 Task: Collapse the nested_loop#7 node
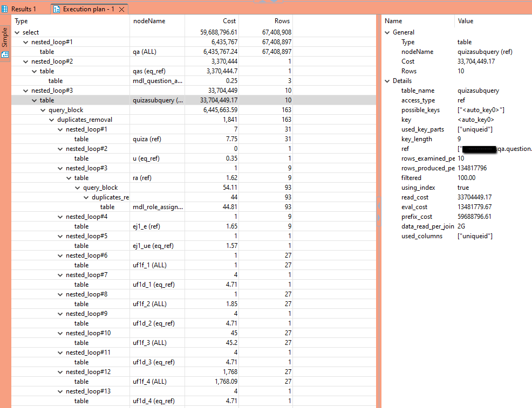60,275
